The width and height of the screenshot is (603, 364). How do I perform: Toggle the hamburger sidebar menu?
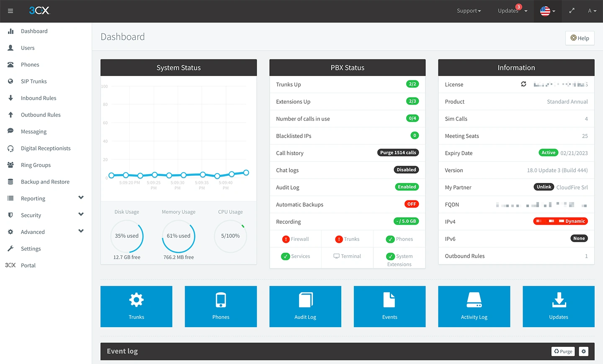(x=10, y=11)
